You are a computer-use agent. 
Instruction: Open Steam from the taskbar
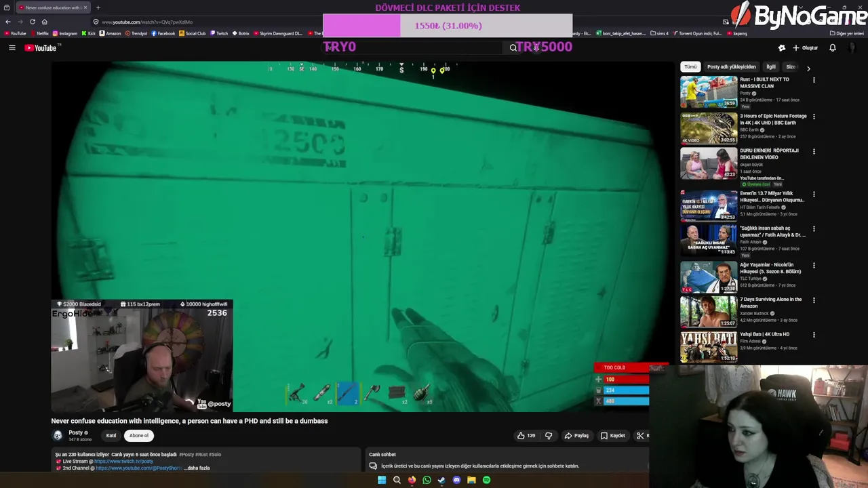click(x=441, y=480)
